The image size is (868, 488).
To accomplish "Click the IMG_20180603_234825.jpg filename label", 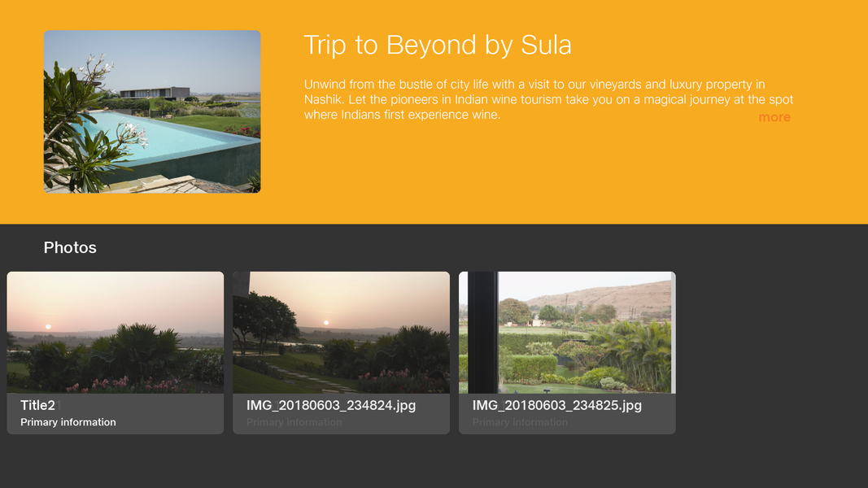I will point(556,405).
